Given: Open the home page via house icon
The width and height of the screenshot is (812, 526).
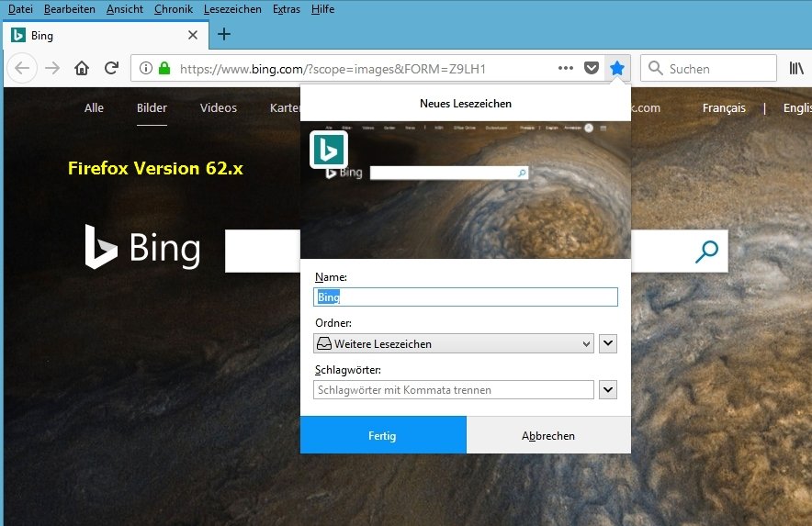Looking at the screenshot, I should click(82, 68).
